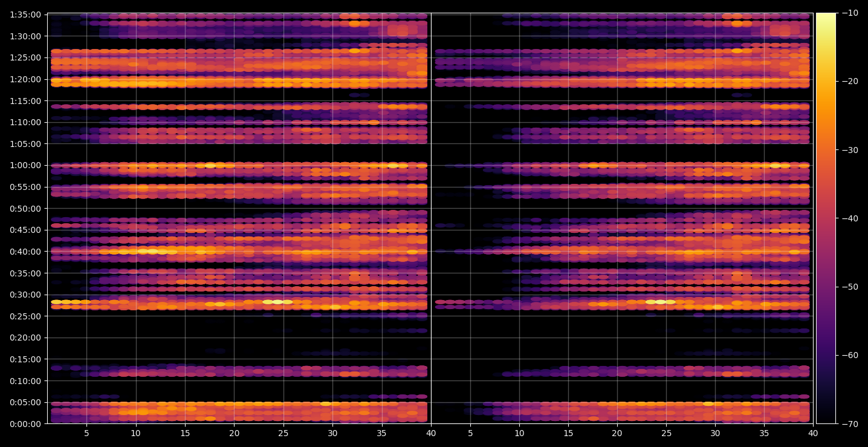
Task: Select the 0:15:00 time label
Action: coord(25,359)
